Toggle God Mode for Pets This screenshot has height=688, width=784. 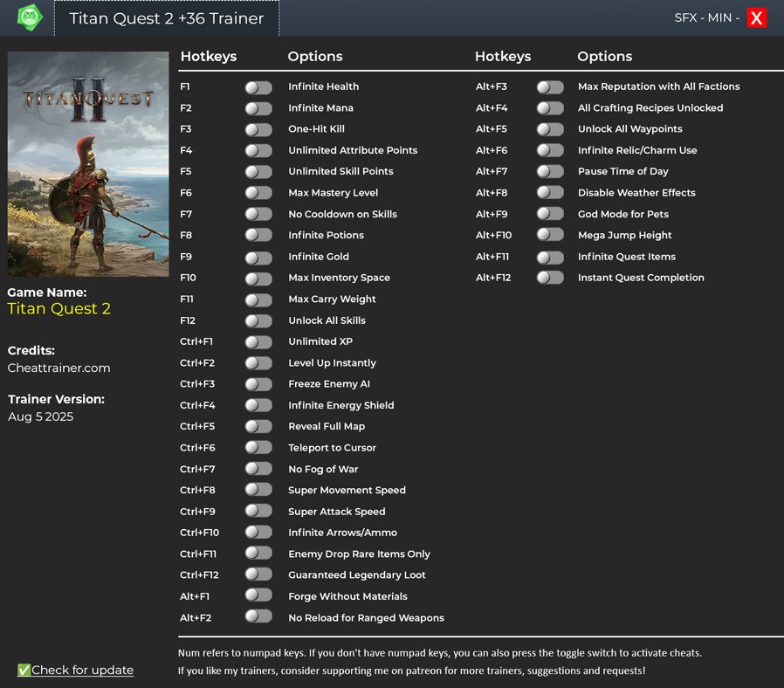point(550,214)
